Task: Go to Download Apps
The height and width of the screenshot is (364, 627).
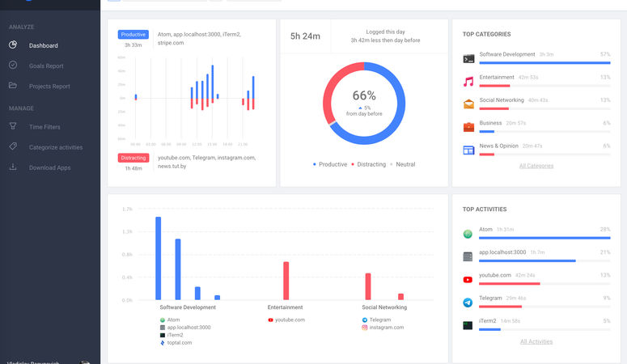Action: 50,167
